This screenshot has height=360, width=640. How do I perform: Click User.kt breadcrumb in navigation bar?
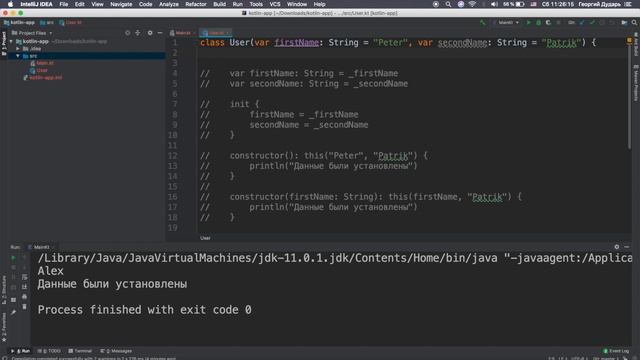tap(71, 23)
